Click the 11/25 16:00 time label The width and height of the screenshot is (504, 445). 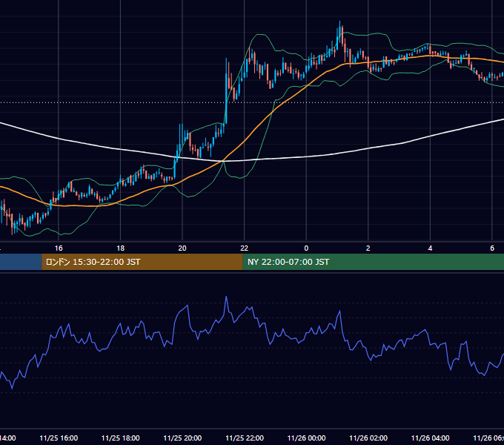click(x=59, y=438)
